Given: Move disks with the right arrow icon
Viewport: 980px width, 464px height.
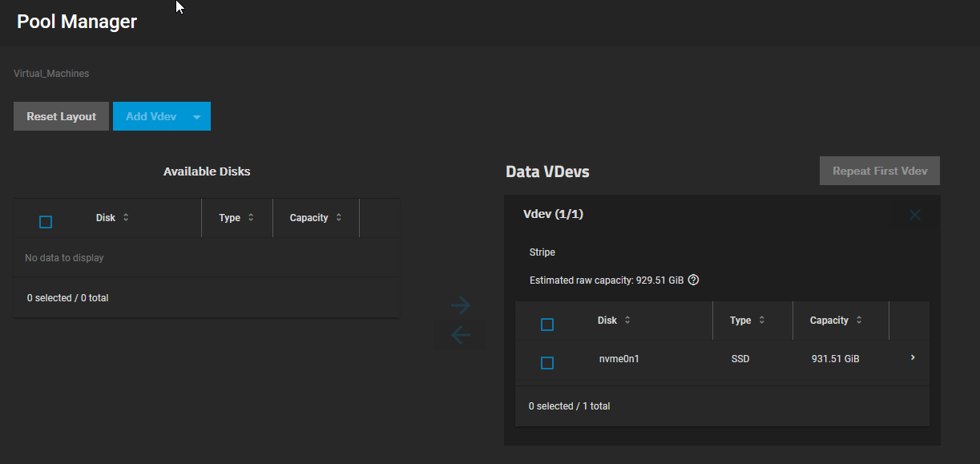Looking at the screenshot, I should click(x=460, y=305).
